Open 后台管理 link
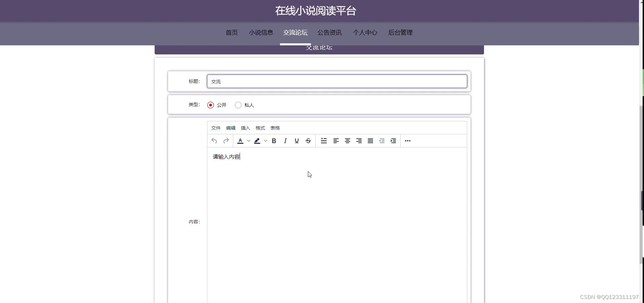Viewport: 644px width, 303px height. click(x=400, y=33)
